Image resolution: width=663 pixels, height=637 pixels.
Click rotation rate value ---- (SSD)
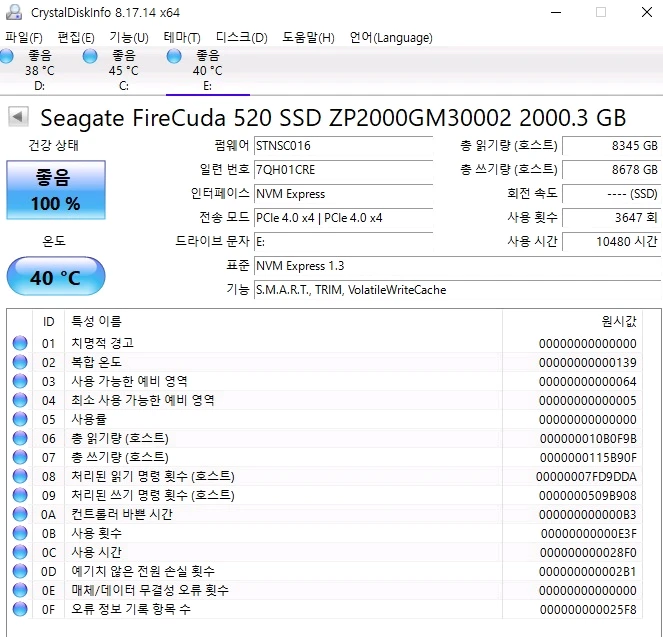point(612,194)
